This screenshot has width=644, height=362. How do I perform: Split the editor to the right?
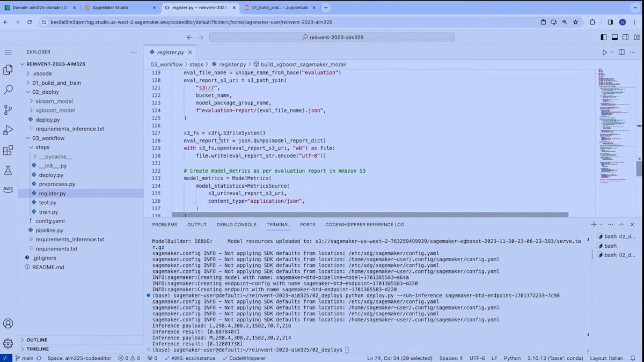coord(621,52)
